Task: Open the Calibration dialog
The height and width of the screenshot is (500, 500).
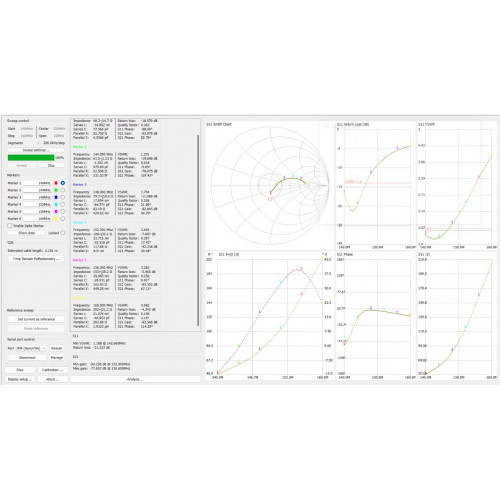Action: pos(52,370)
